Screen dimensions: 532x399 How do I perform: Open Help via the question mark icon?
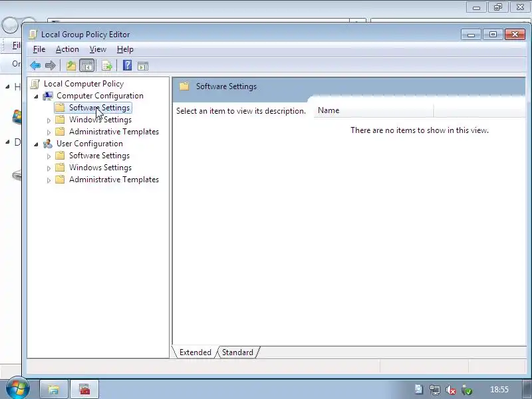pos(127,65)
